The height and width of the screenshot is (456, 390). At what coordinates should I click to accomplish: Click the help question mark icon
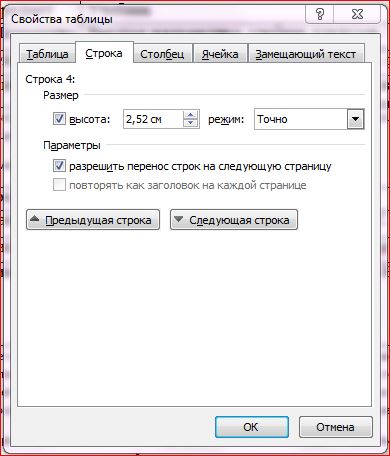320,14
